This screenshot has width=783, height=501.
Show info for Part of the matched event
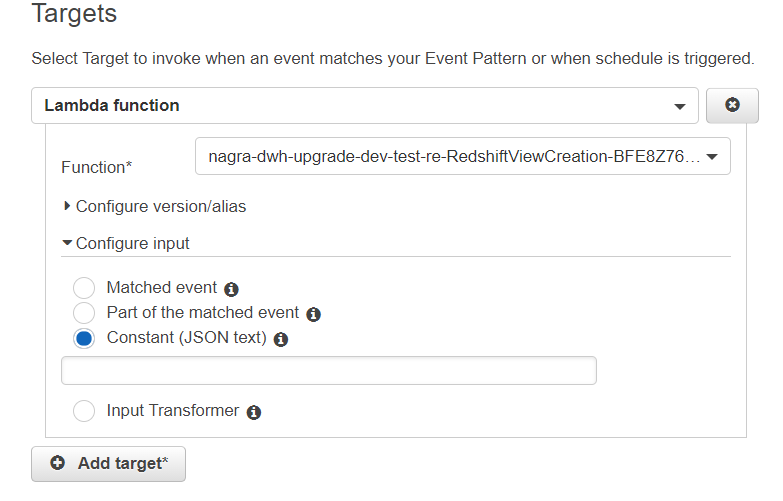click(313, 314)
